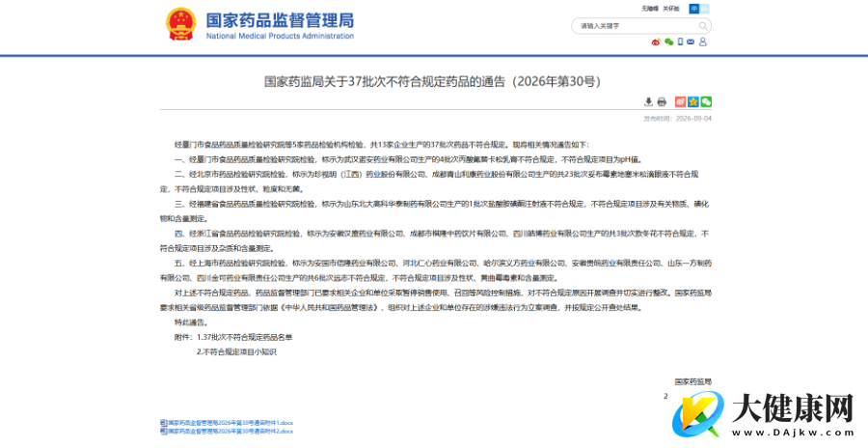Click the 无障碍 accessibility link
The image size is (868, 448).
coord(650,9)
